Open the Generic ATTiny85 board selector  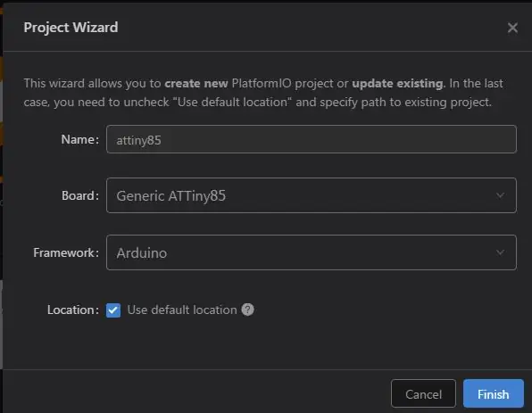[x=312, y=195]
